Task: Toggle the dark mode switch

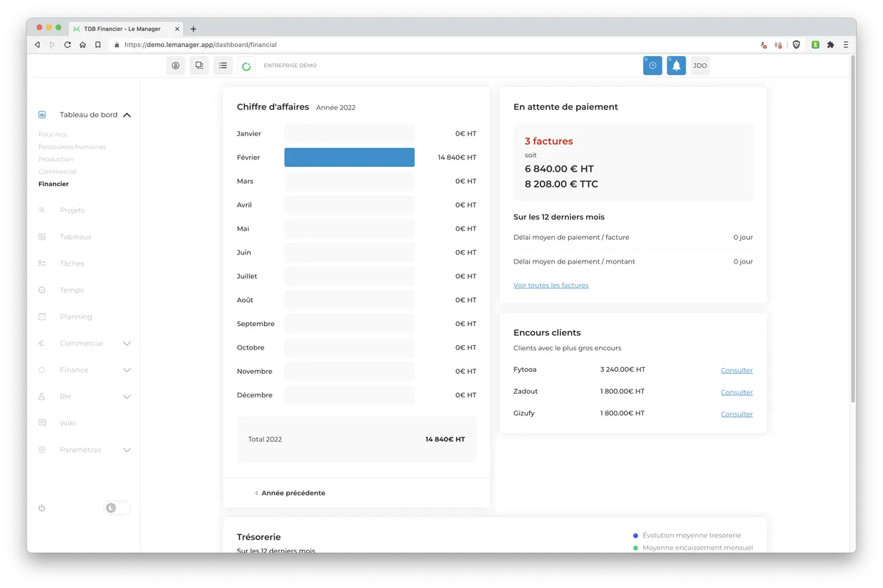Action: [x=117, y=508]
